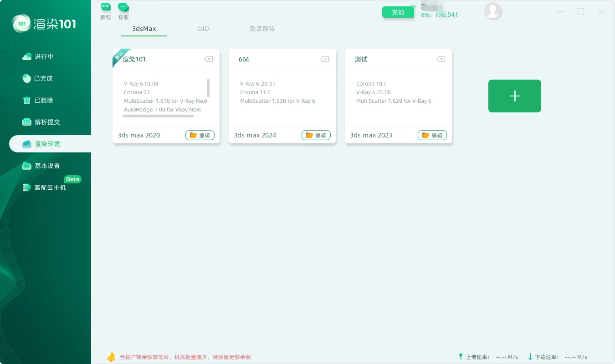This screenshot has width=615, height=364.
Task: Click the download speed arrow icon
Action: tap(530, 357)
